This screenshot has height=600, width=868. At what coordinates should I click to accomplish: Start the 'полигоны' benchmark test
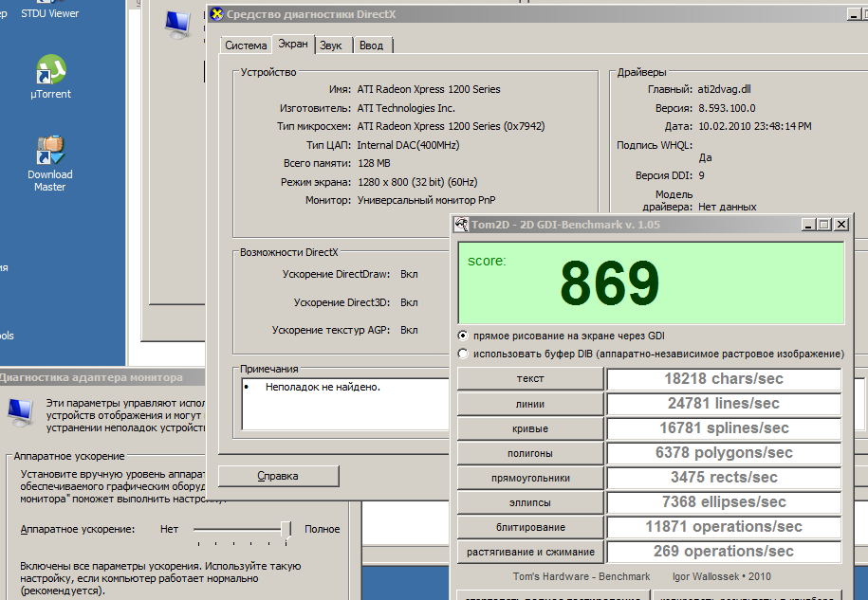coord(530,453)
